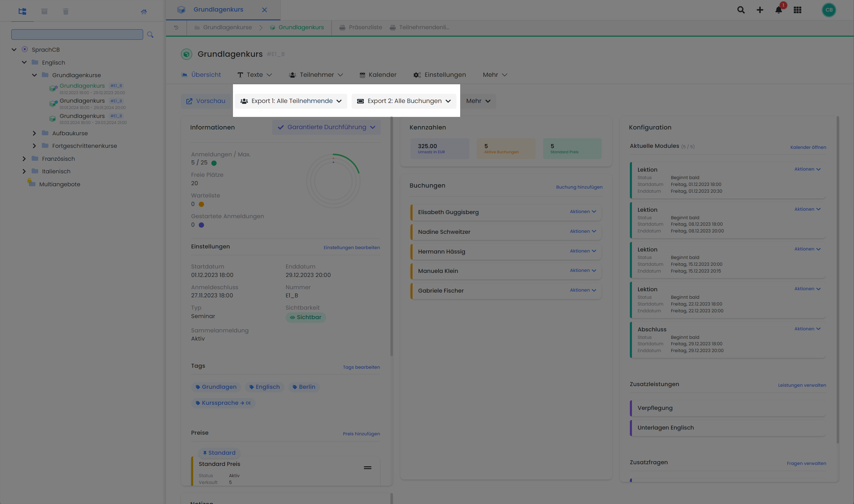Click the history icon left of breadcrumbs

coord(176,28)
